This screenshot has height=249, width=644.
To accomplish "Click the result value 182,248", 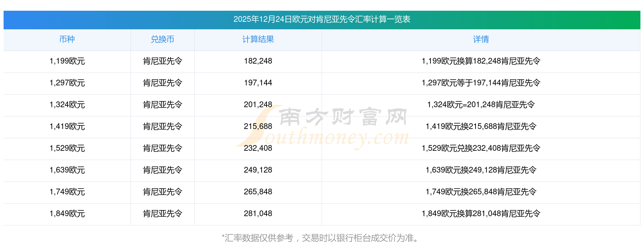I will coord(258,61).
